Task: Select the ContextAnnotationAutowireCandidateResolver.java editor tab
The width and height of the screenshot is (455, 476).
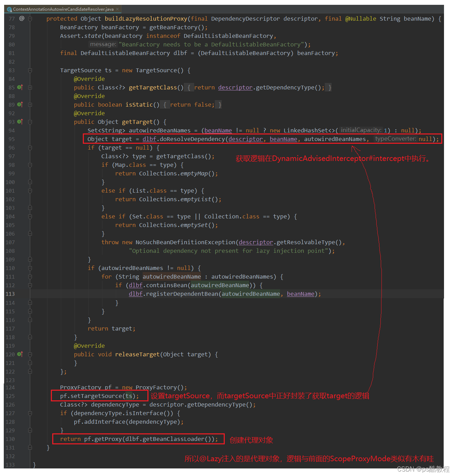Action: coord(63,9)
